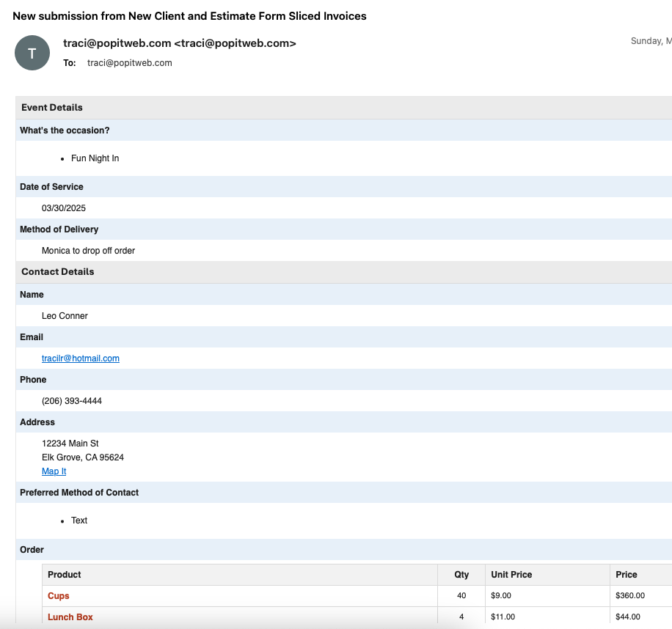Open the Cups product link
672x629 pixels.
point(59,596)
